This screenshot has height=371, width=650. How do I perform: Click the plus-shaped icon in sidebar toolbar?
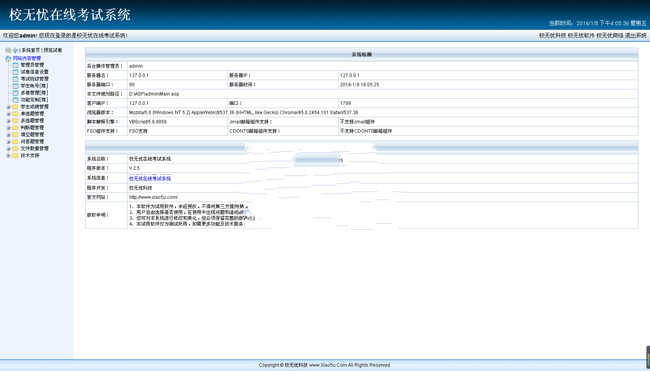coord(15,50)
